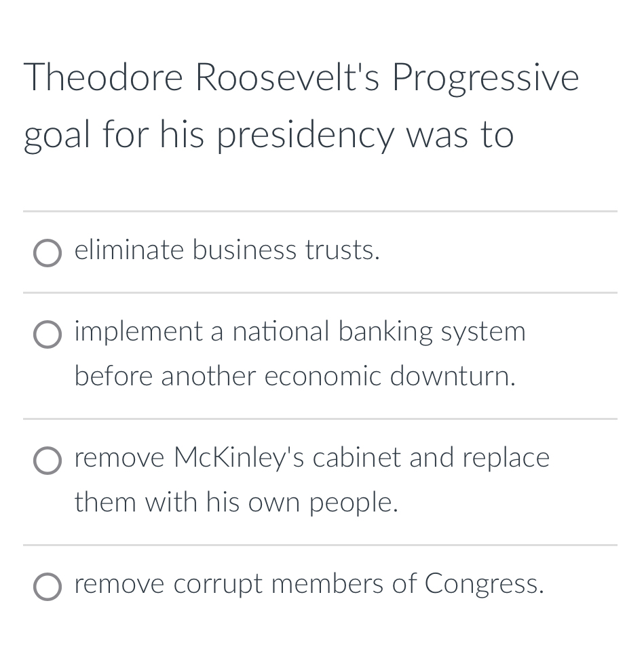Select the radio button for the McKinley's cabinet answer
This screenshot has width=644, height=656.
tap(48, 461)
